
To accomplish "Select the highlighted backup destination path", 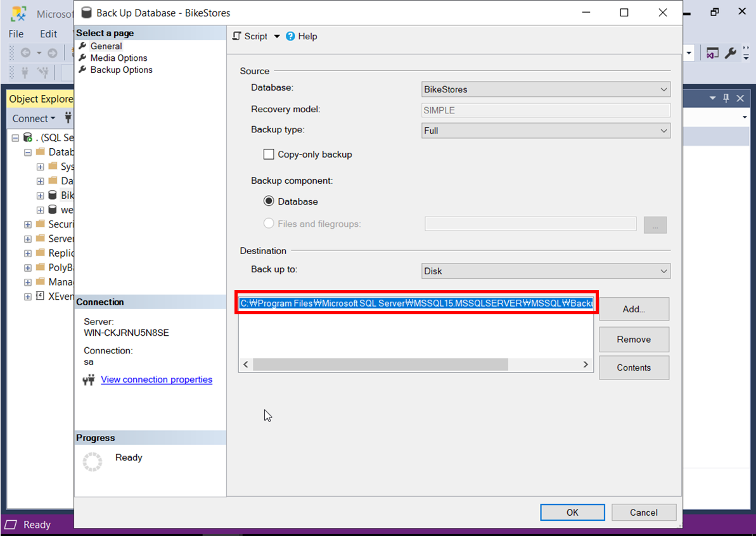I will click(416, 303).
